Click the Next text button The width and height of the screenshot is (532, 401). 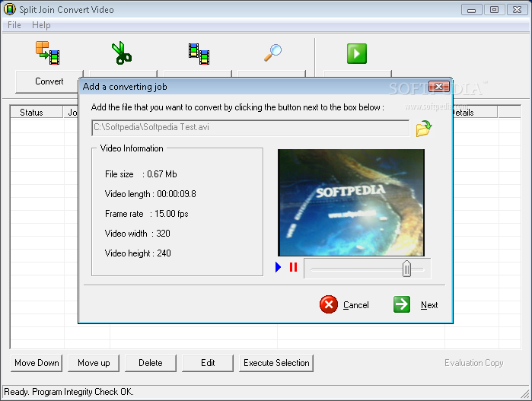(429, 305)
